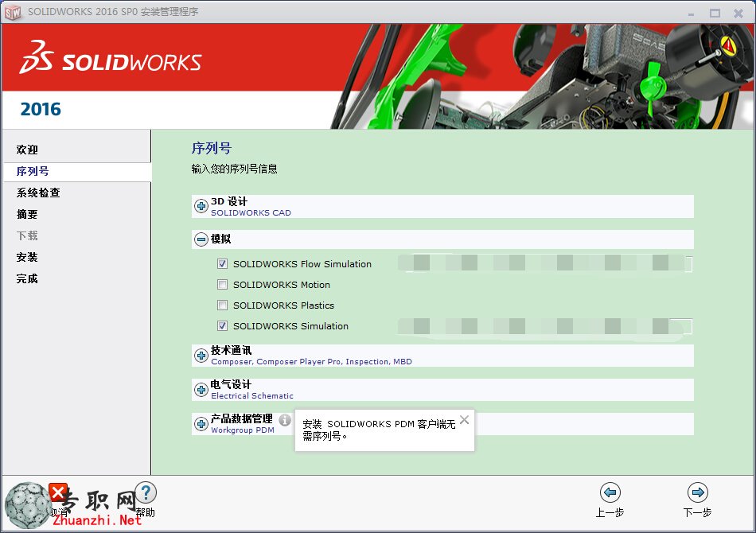The width and height of the screenshot is (756, 533).
Task: Click the Simulation serial number field
Action: click(x=545, y=326)
